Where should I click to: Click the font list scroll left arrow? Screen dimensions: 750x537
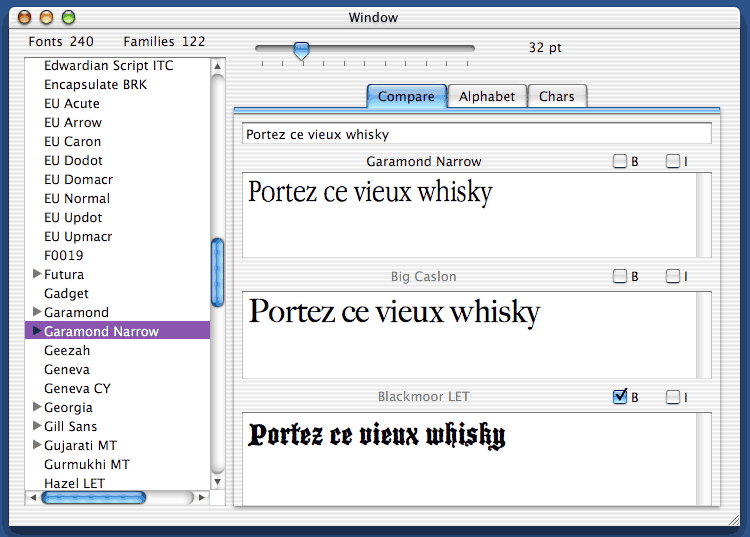point(33,497)
